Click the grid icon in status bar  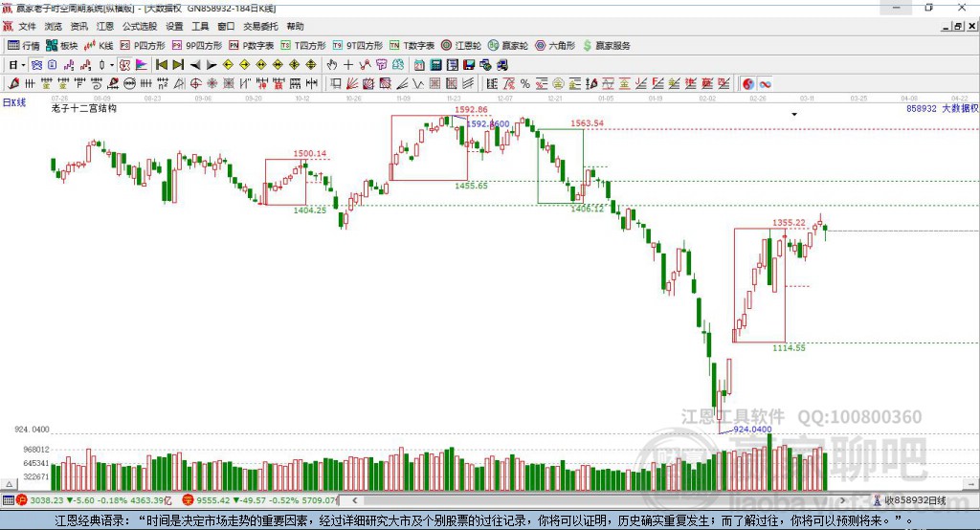click(x=8, y=500)
